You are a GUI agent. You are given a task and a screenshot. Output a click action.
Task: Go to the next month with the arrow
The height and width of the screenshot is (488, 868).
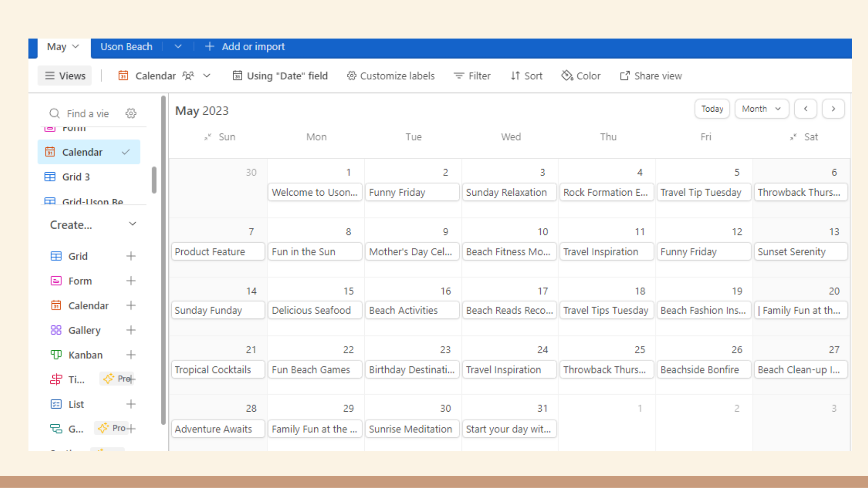pos(833,109)
